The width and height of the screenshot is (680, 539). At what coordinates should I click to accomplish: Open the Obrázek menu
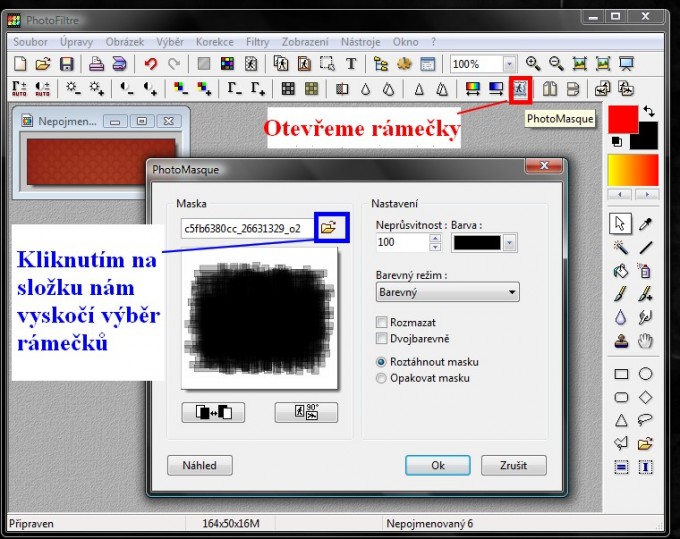124,42
